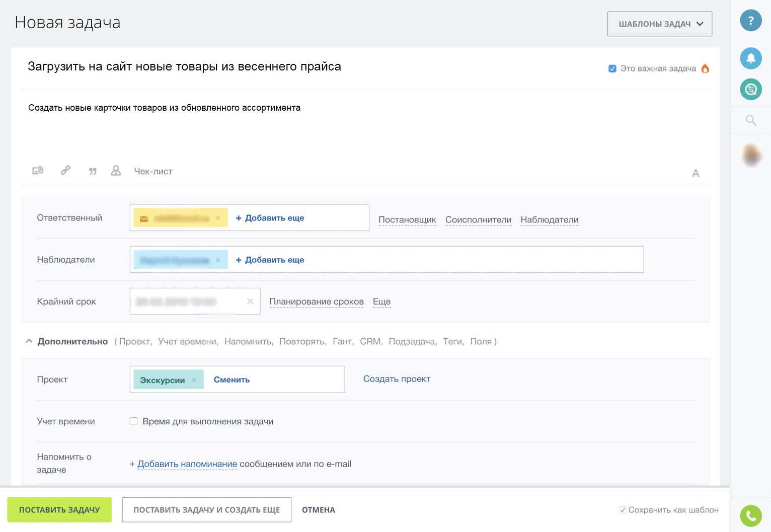
Task: Select the Постановщик tab
Action: (x=407, y=220)
